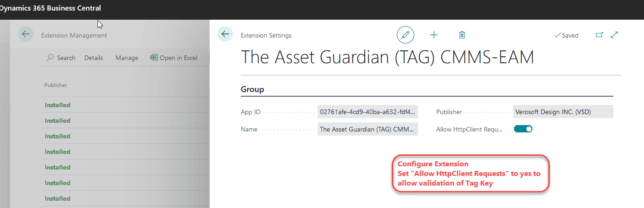Open page in new window icon
Viewport: 644px width, 208px height.
[599, 35]
